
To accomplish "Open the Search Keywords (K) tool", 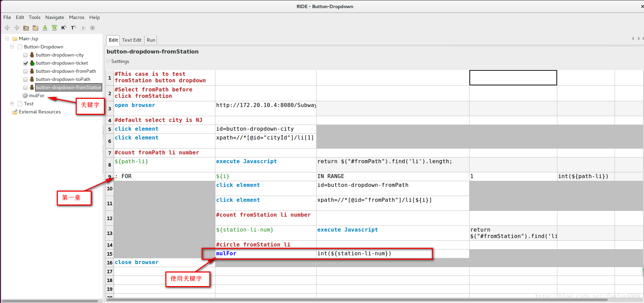I will (x=64, y=28).
